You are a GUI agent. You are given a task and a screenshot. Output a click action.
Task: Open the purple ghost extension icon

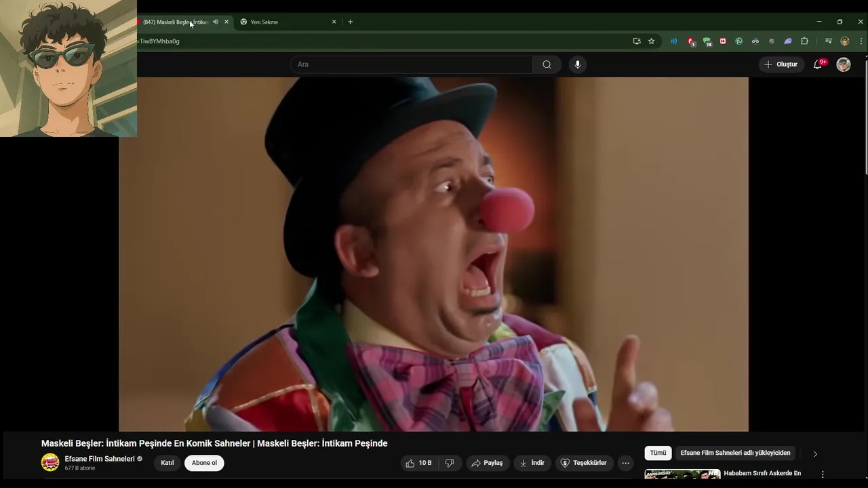(x=788, y=41)
